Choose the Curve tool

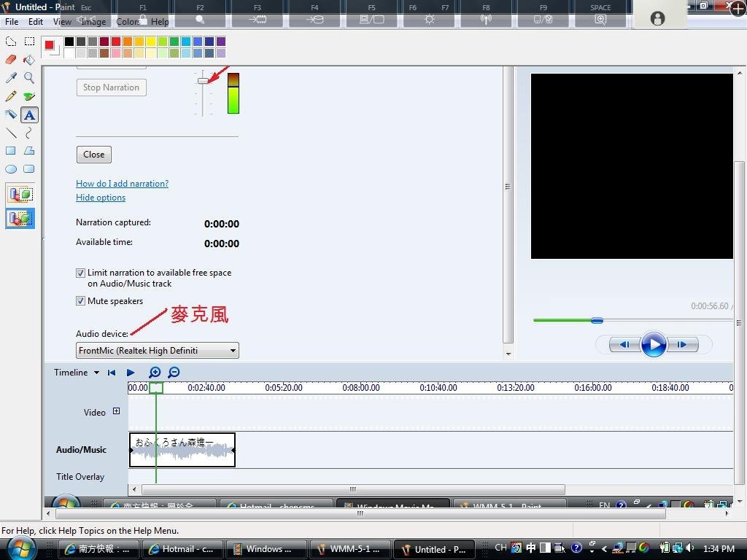(x=29, y=133)
